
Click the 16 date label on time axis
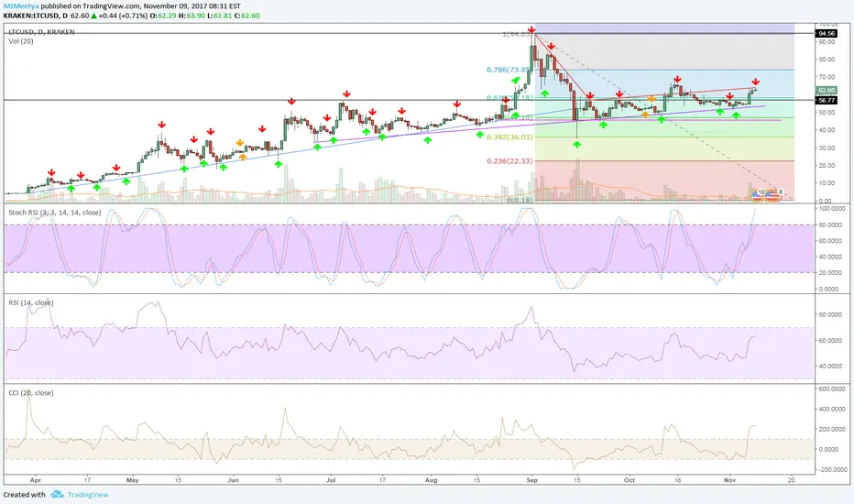(677, 480)
